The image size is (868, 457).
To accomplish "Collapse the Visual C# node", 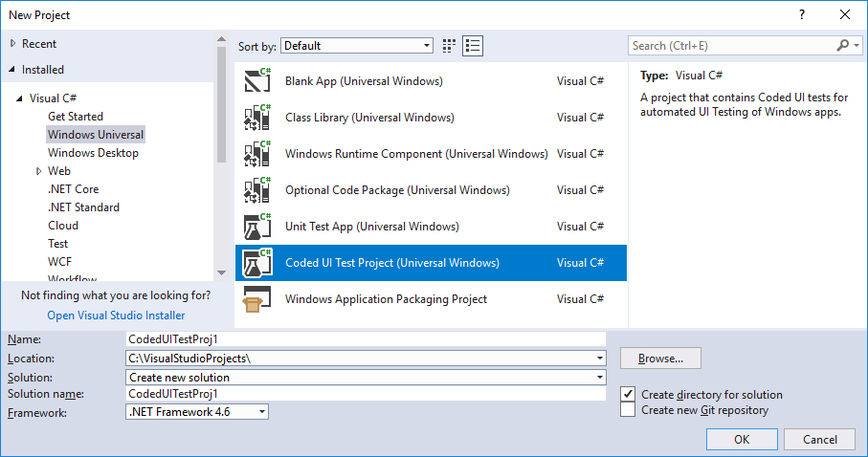I will click(19, 98).
